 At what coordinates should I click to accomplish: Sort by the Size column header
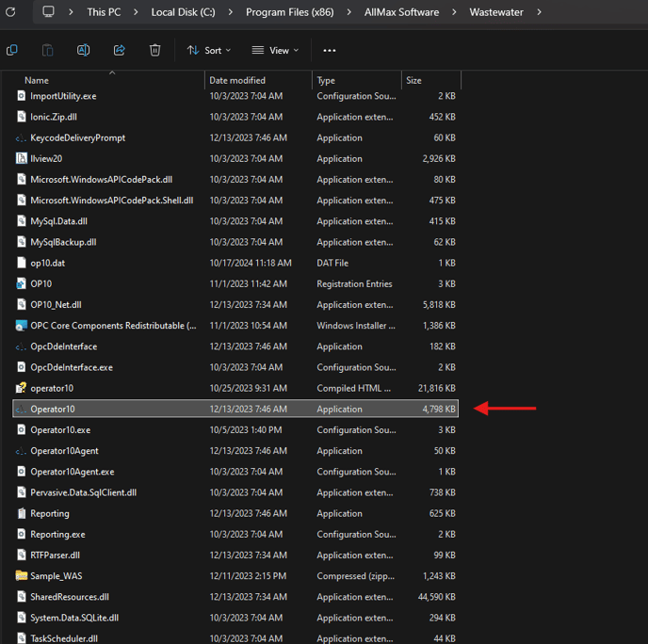coord(413,81)
